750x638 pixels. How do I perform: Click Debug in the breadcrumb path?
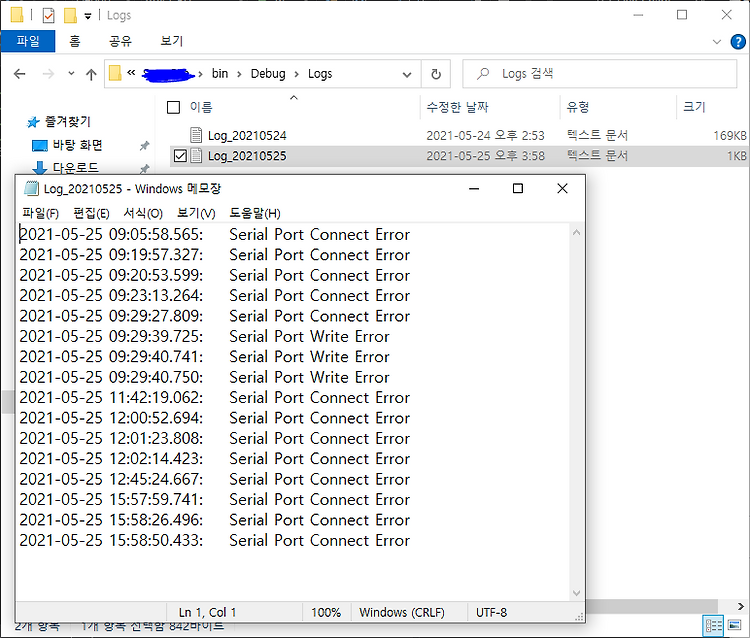pyautogui.click(x=268, y=74)
